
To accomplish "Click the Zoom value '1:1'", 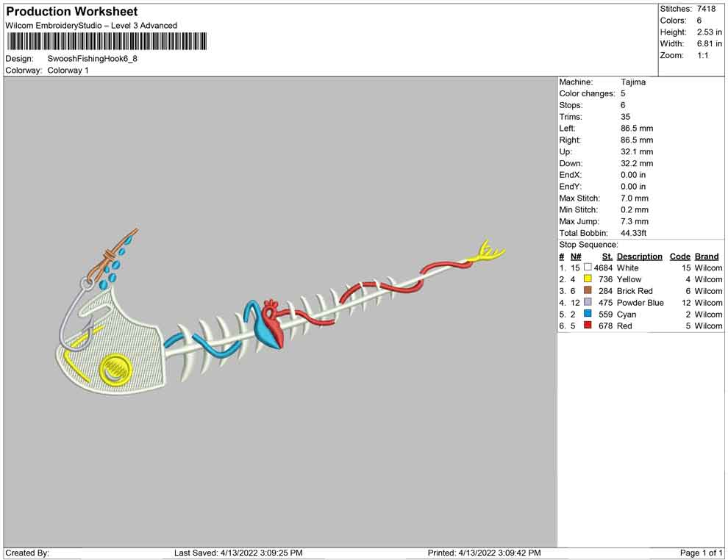I will coord(702,55).
